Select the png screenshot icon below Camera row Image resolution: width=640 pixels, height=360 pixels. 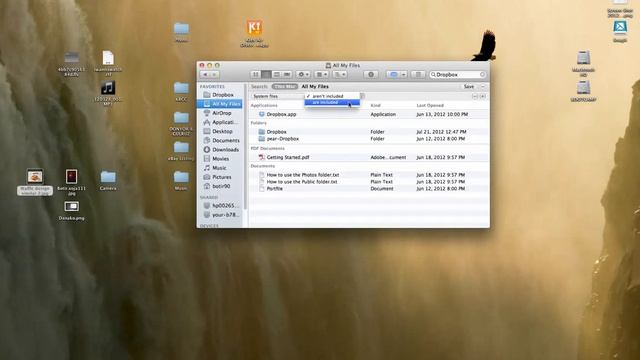point(71,207)
